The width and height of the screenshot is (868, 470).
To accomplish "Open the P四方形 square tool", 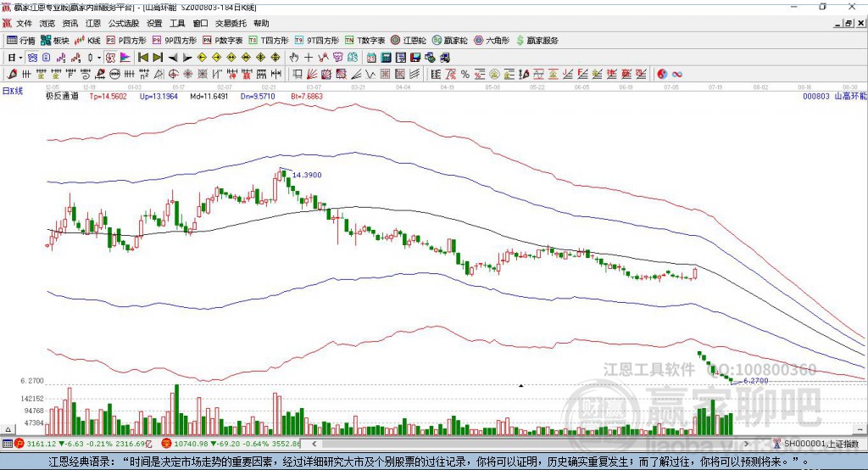I will tap(126, 41).
